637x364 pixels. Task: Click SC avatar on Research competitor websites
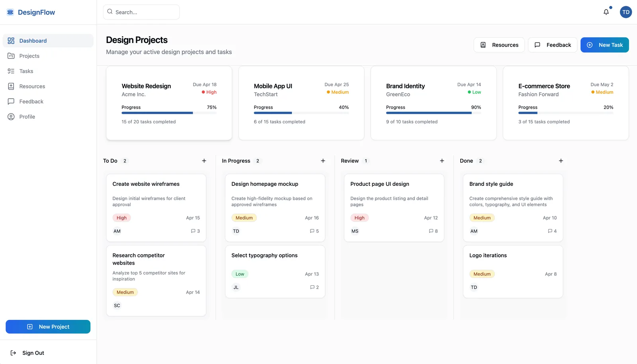(117, 306)
